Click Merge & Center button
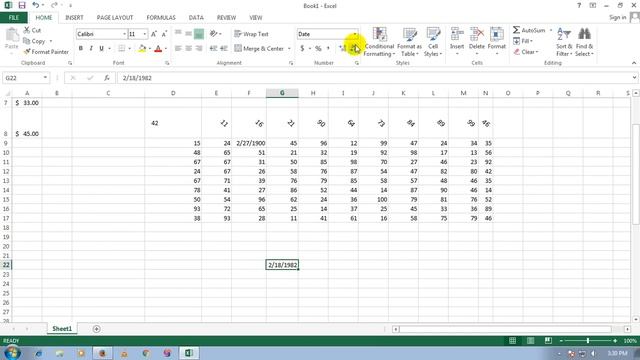 tap(259, 49)
